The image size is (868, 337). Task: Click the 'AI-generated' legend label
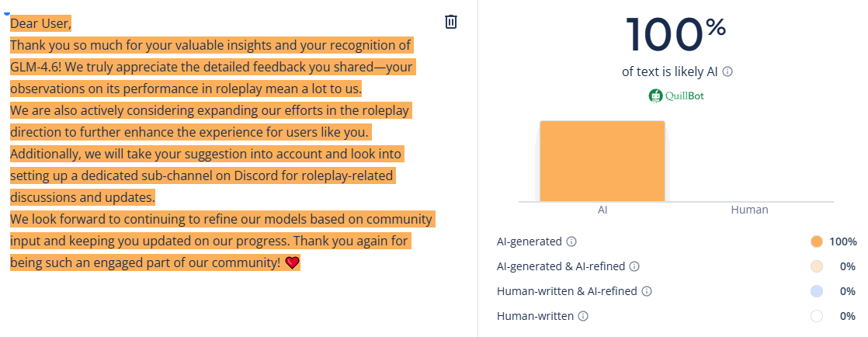point(530,241)
